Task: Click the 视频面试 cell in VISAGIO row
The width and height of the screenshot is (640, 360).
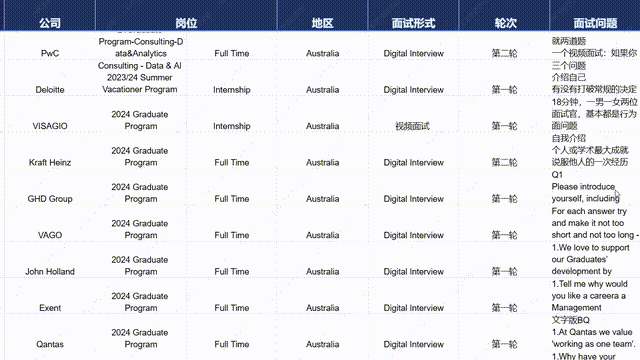Action: pos(413,126)
